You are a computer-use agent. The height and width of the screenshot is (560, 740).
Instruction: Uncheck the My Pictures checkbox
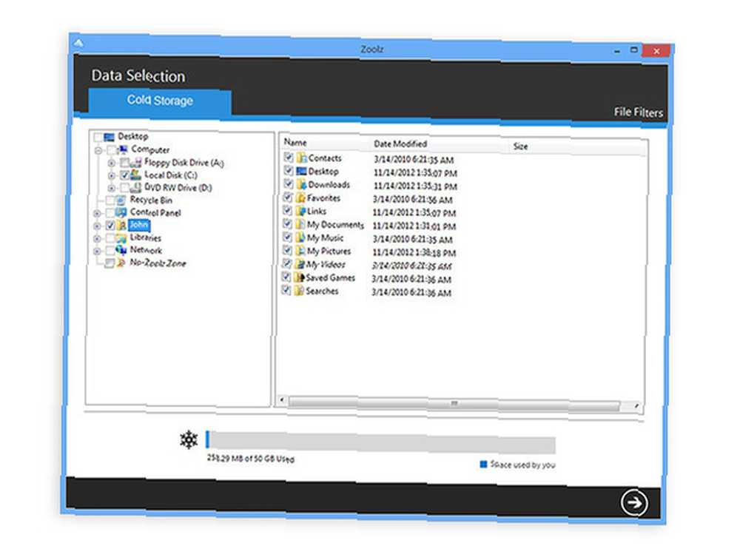287,250
